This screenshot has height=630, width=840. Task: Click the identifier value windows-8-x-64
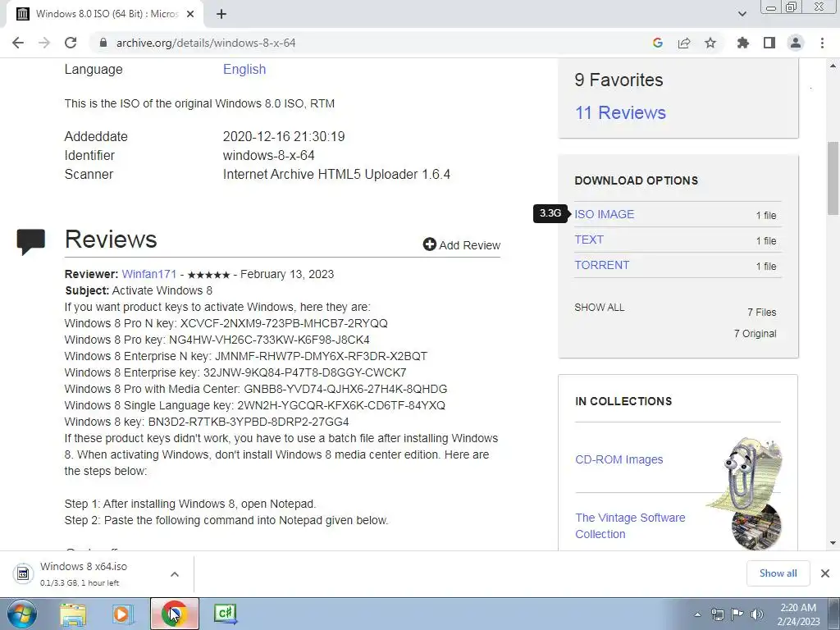268,155
